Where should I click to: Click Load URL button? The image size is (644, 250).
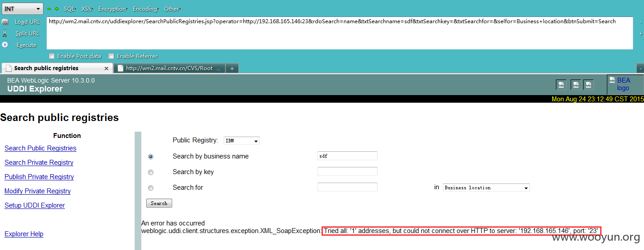27,21
